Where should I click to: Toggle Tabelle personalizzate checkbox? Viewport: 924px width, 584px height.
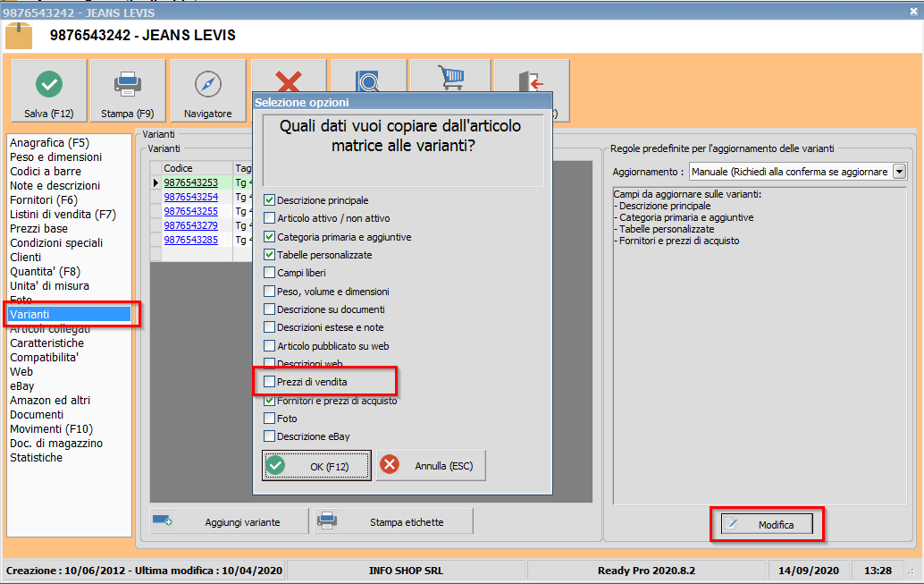(269, 254)
